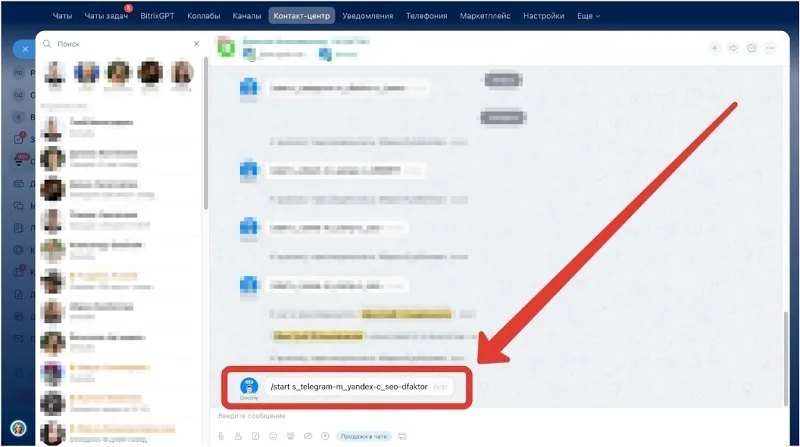Click the chat list vertical scrollbar
The width and height of the screenshot is (800, 447).
(206, 134)
